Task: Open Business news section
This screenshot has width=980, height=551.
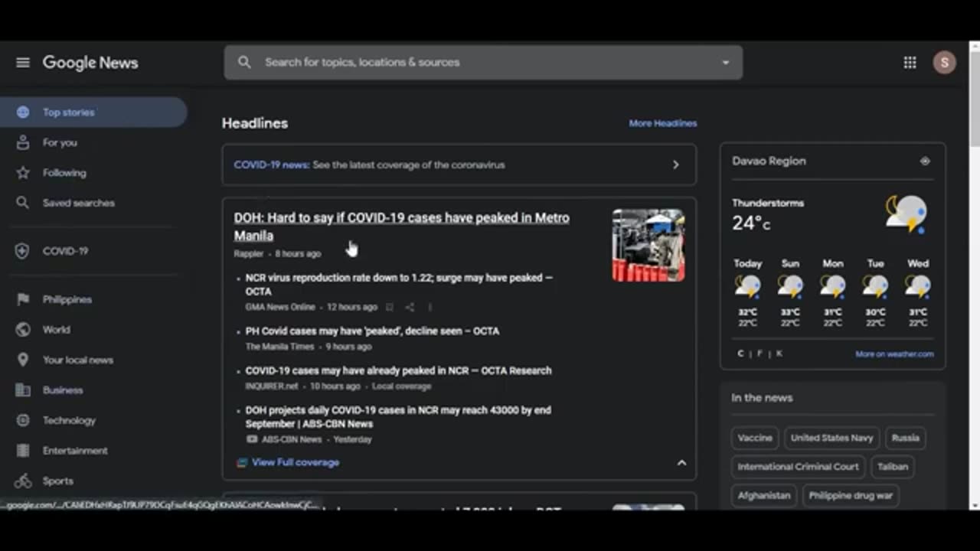Action: coord(63,390)
